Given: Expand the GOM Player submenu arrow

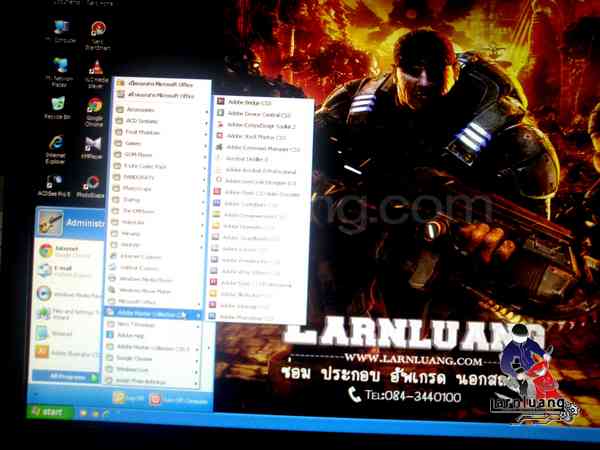Looking at the screenshot, I should pyautogui.click(x=205, y=157).
